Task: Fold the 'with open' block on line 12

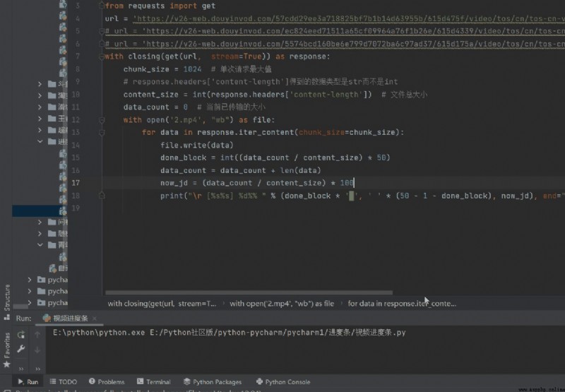Action: coord(102,120)
